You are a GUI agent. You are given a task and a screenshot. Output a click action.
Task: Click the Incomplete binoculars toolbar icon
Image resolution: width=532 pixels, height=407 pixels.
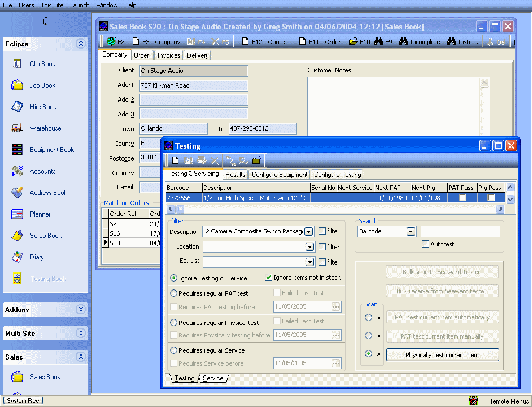[403, 42]
